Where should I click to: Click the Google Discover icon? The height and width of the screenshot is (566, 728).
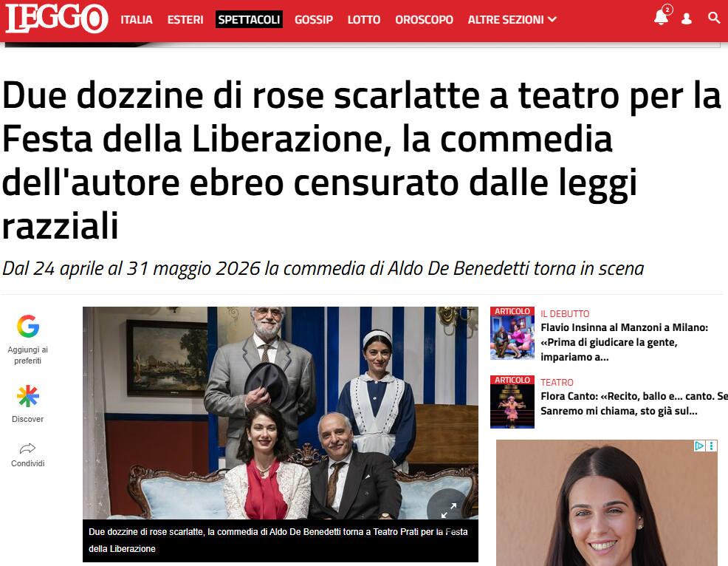click(28, 396)
